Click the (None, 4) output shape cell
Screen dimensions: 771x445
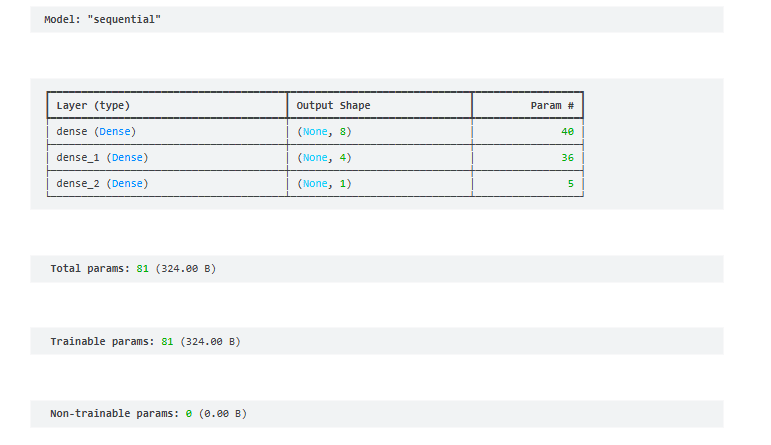pos(324,157)
